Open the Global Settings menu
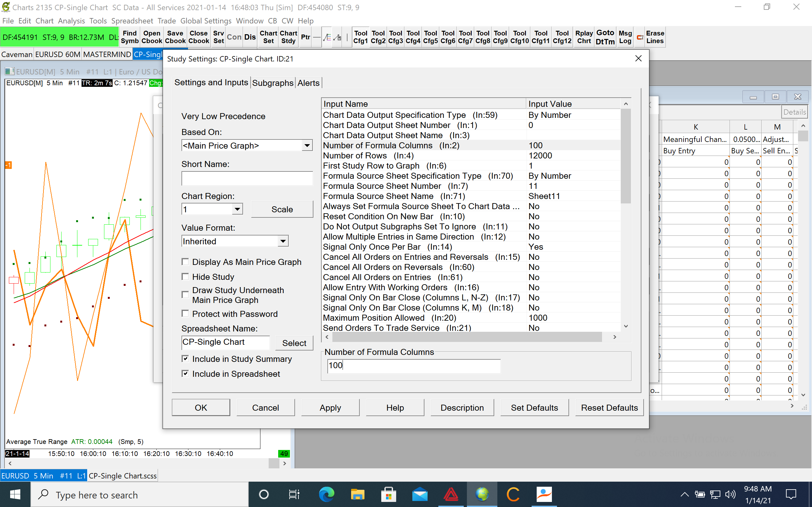Screen dimensions: 812x507 tap(206, 21)
